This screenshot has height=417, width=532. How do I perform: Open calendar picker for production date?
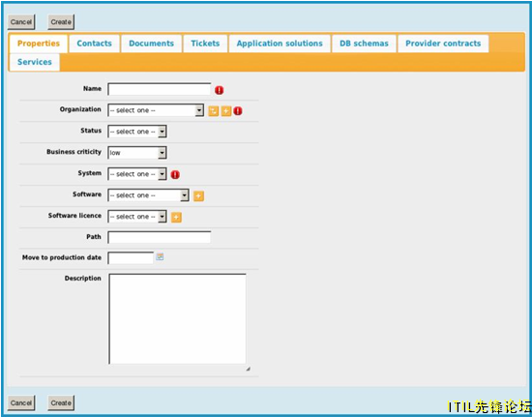tap(160, 256)
